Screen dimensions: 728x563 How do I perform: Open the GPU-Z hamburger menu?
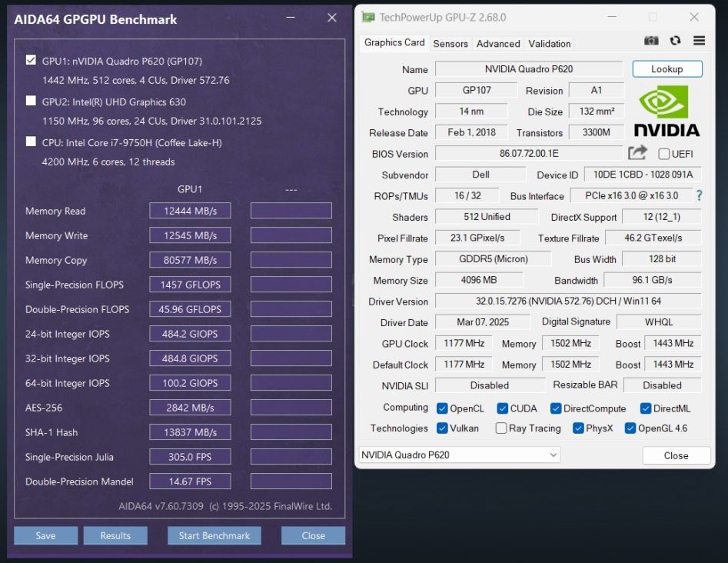pyautogui.click(x=698, y=42)
